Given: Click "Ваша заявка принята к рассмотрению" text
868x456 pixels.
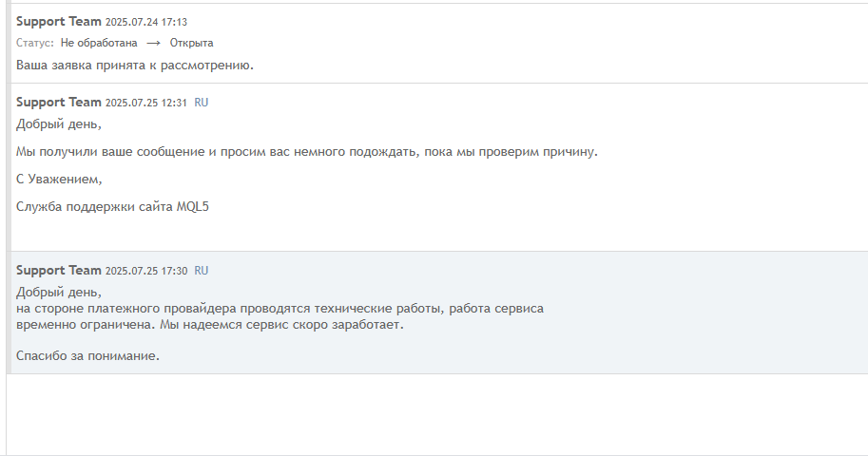Looking at the screenshot, I should click(135, 66).
